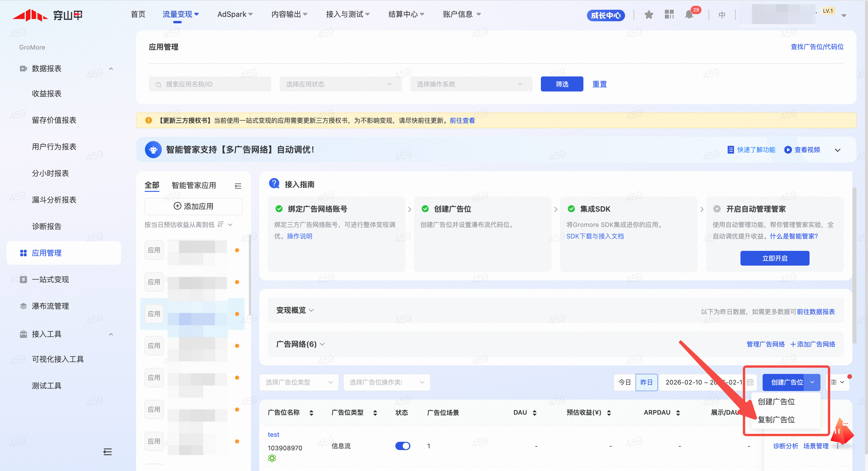
Task: Click the 筛选 filter button
Action: (x=561, y=84)
